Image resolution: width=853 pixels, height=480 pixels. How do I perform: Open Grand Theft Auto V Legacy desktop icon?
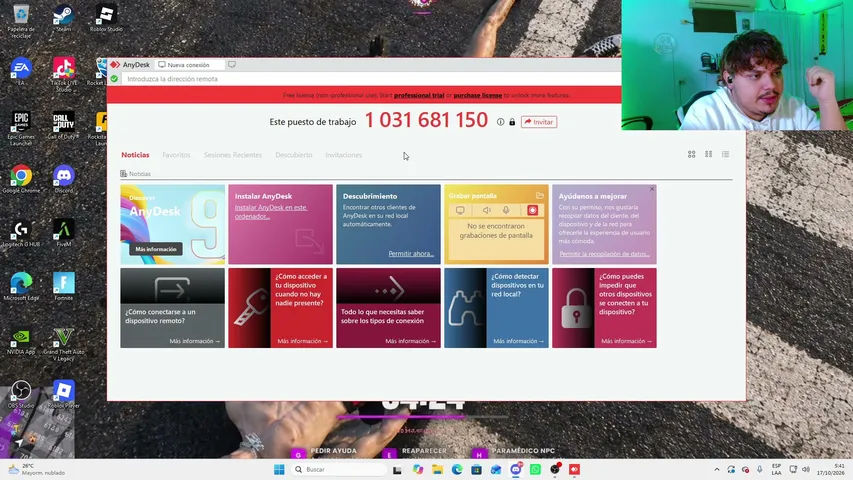64,344
